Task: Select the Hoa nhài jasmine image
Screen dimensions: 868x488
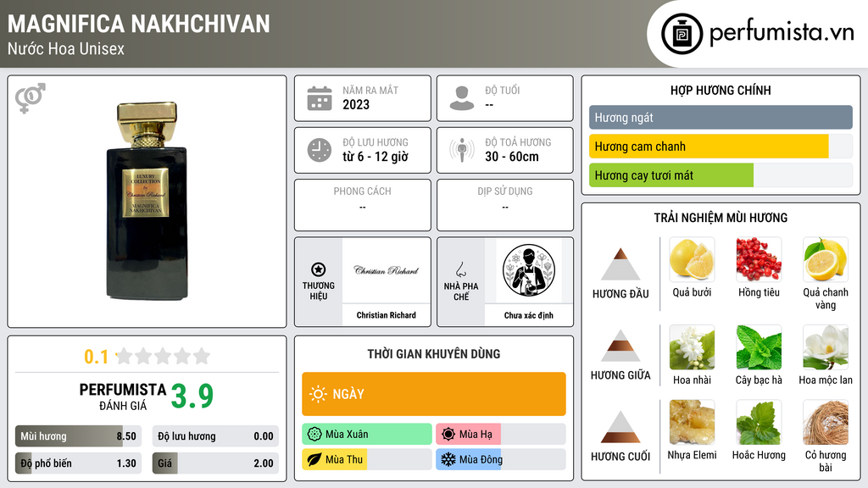Action: pos(692,347)
